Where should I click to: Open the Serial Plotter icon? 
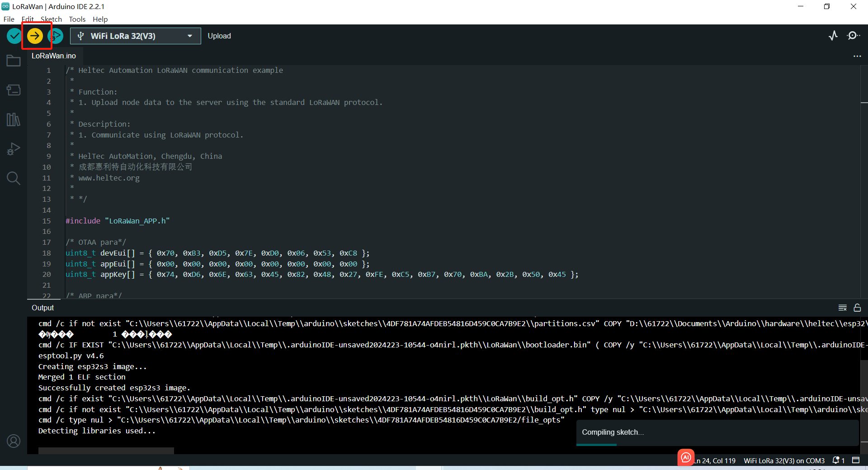click(x=833, y=36)
